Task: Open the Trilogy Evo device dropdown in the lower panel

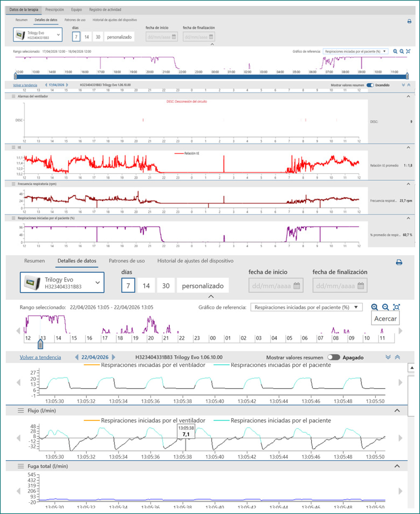Action: (62, 282)
